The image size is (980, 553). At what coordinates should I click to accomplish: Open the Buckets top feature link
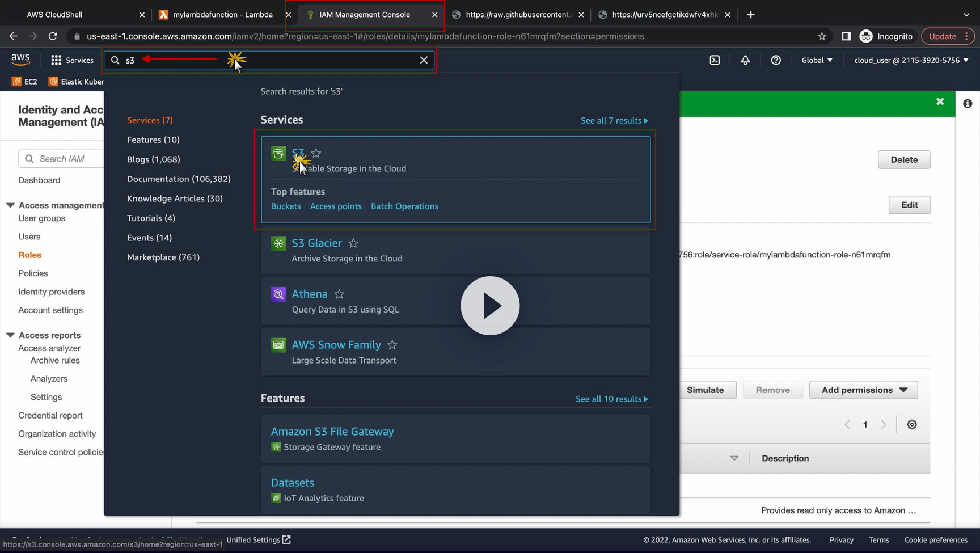286,206
